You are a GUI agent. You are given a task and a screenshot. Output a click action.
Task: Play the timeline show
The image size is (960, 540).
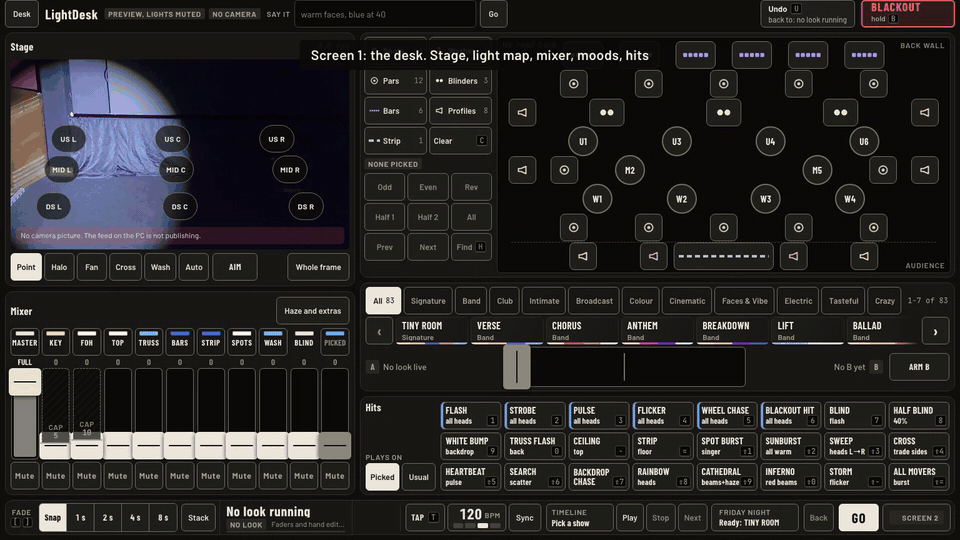[630, 518]
